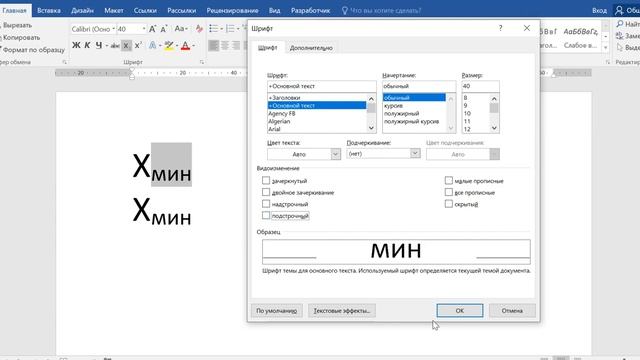Open Ссылки ribbon tab
640x360 pixels.
click(145, 11)
